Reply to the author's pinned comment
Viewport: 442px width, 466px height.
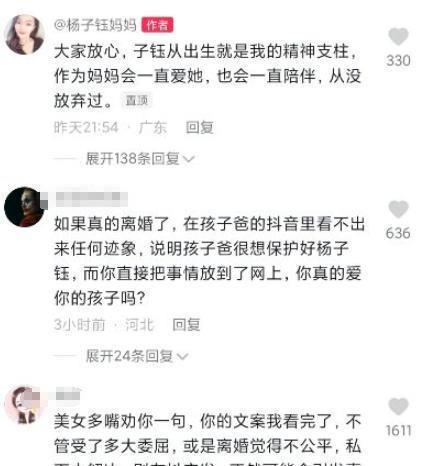coord(200,127)
